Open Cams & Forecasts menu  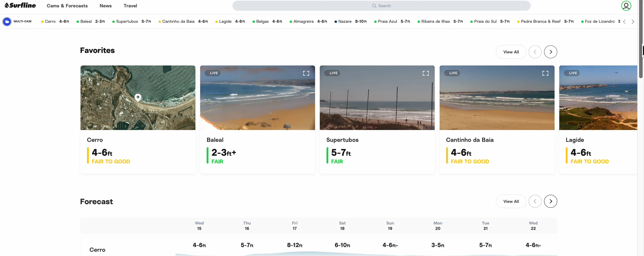67,6
